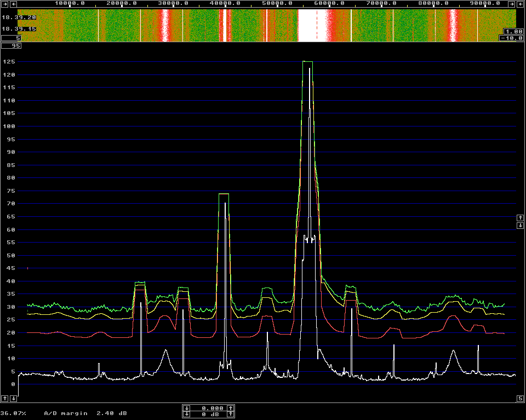
Task: Click the 18.39.15 waterfall timestamp
Action: coord(19,29)
